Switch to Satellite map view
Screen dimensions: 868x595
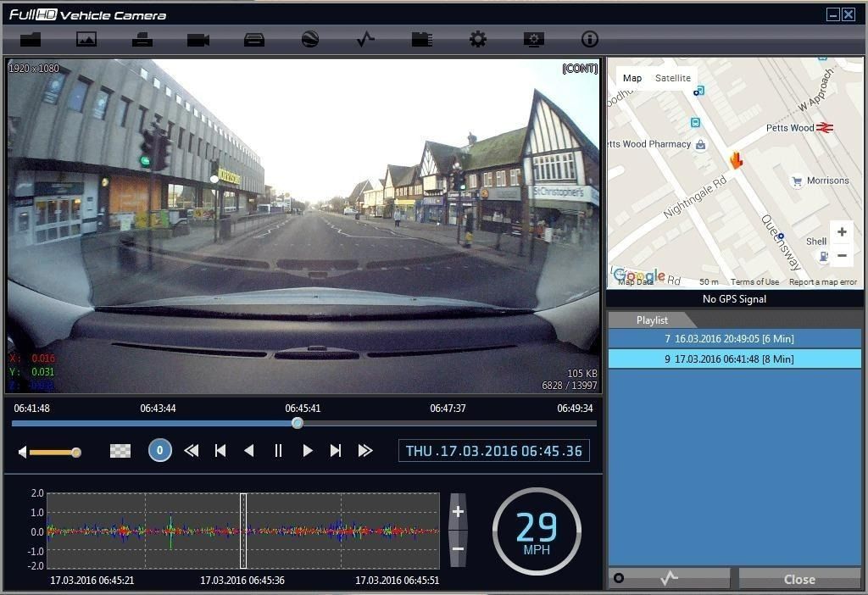[673, 77]
